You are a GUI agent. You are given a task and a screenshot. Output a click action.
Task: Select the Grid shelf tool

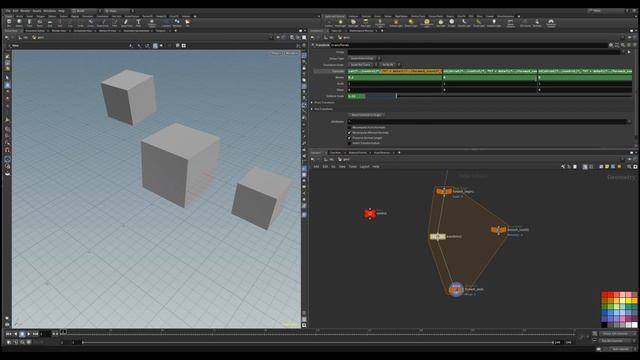click(x=50, y=23)
